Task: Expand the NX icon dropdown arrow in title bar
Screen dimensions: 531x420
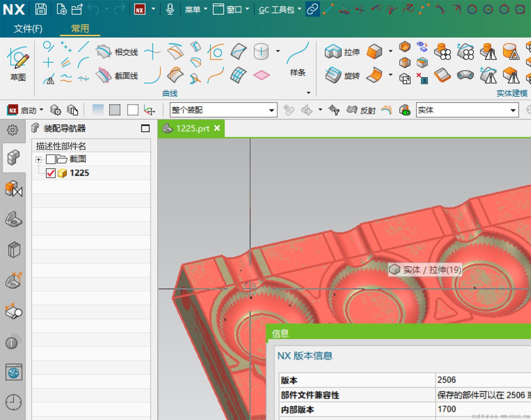Action: click(153, 9)
